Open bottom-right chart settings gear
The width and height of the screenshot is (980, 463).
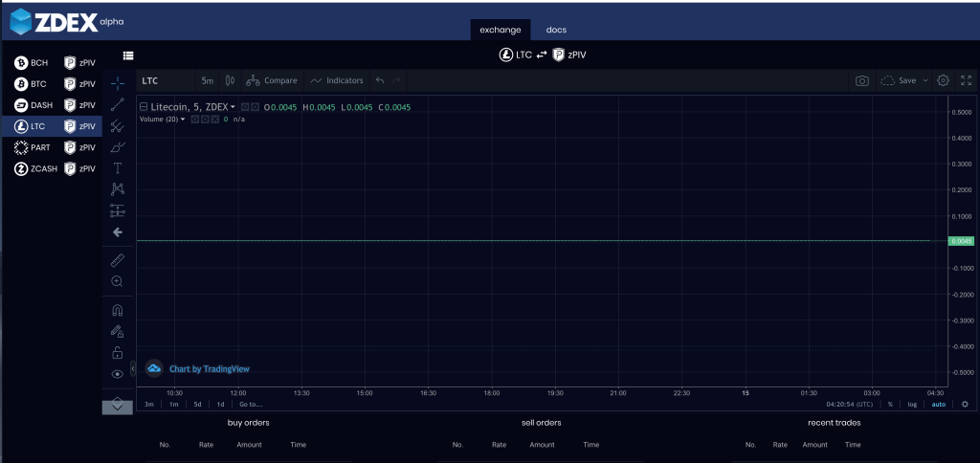click(965, 405)
